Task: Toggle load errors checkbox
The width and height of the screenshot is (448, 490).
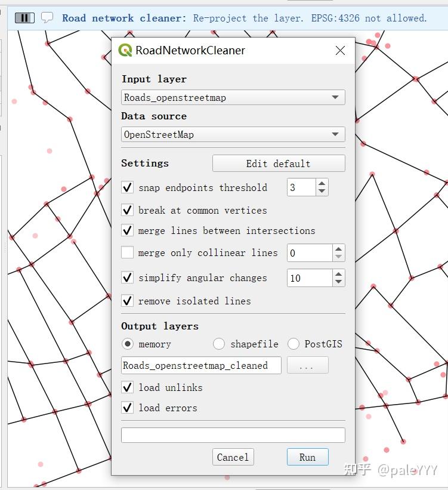Action: [127, 408]
